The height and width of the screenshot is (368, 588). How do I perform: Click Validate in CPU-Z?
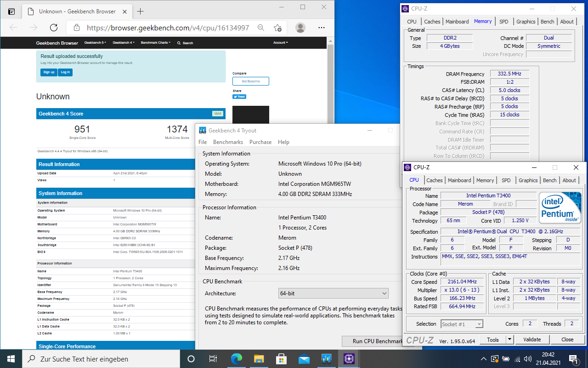point(532,339)
